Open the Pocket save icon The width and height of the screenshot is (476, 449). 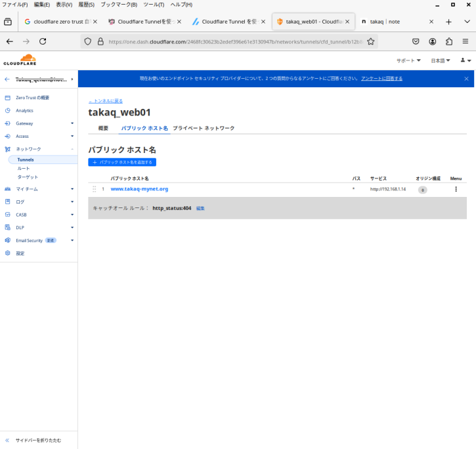[x=416, y=41]
